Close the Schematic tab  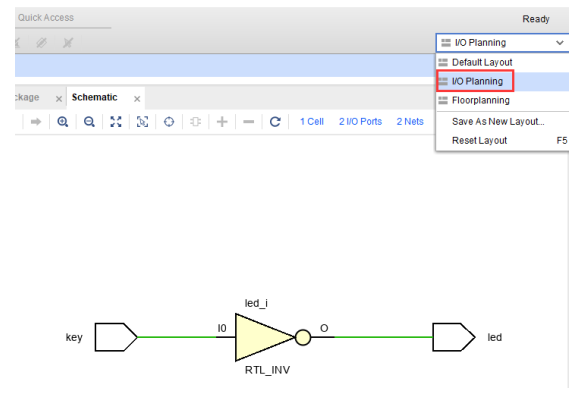point(137,99)
